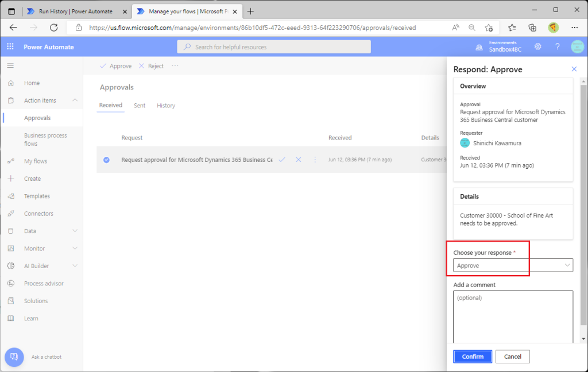588x372 pixels.
Task: Click Approve in the command bar
Action: (x=116, y=66)
